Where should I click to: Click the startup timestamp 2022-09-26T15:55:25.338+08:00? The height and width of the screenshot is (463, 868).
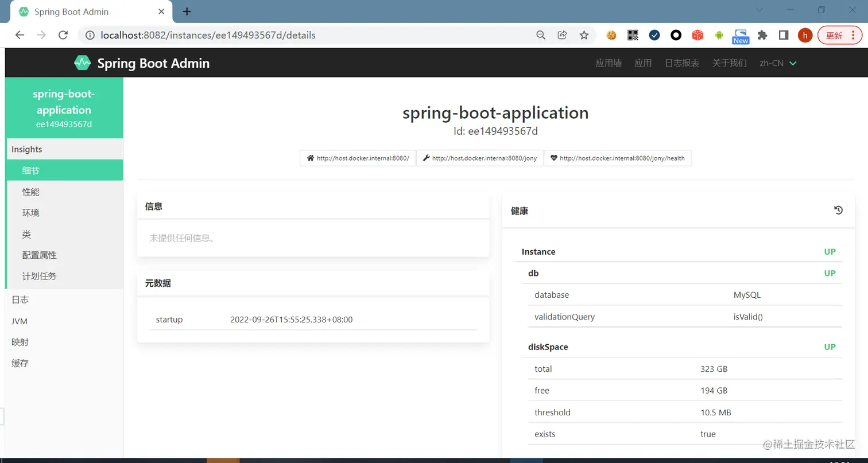291,320
